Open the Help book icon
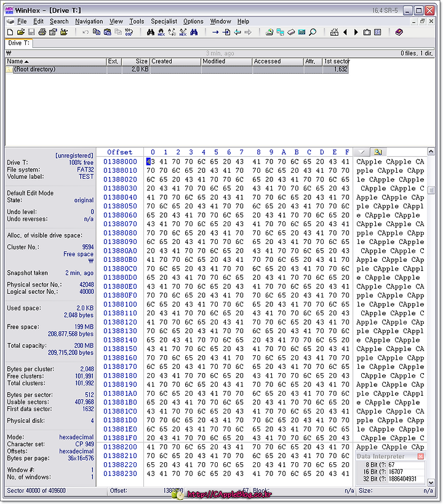The image size is (443, 504). click(x=399, y=32)
